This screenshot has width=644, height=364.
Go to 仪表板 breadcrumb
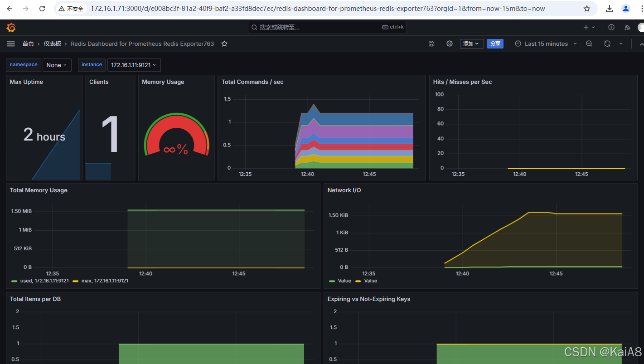point(53,44)
